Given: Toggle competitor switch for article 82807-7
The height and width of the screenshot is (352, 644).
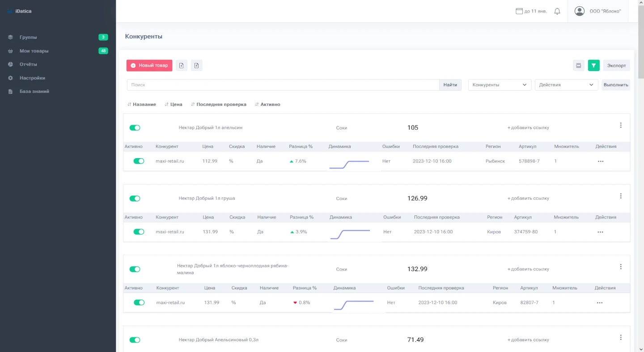Looking at the screenshot, I should 139,302.
